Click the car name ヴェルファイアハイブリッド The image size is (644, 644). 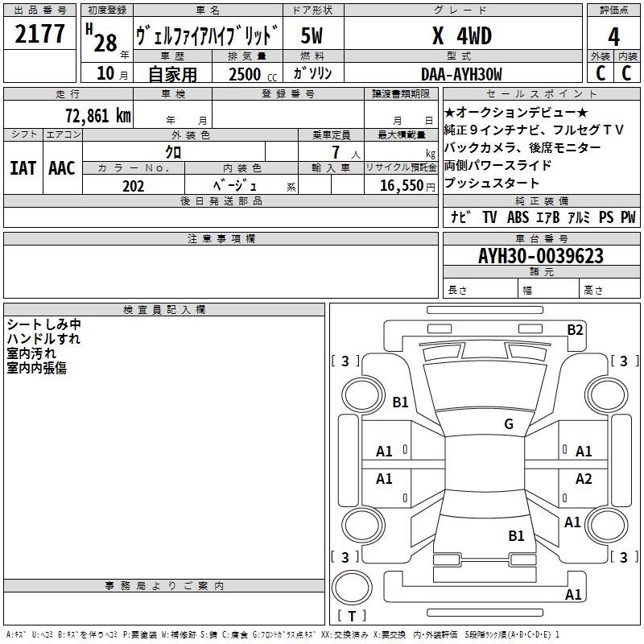tap(208, 35)
